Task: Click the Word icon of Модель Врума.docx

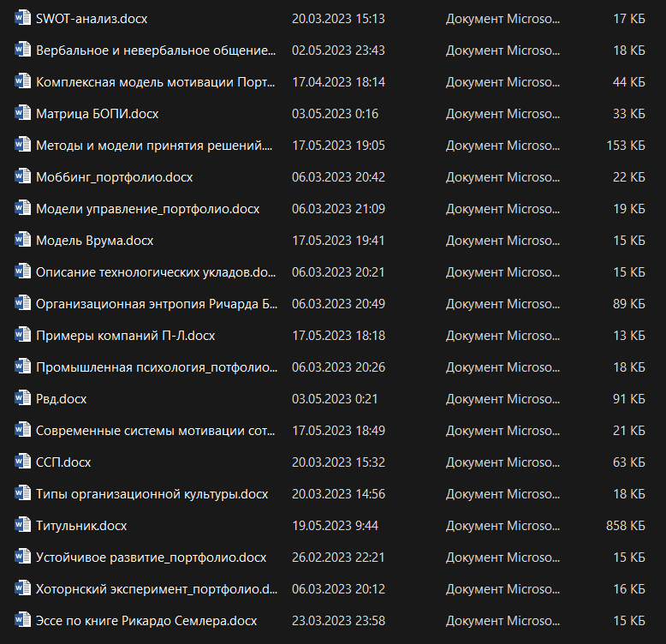Action: tap(22, 241)
